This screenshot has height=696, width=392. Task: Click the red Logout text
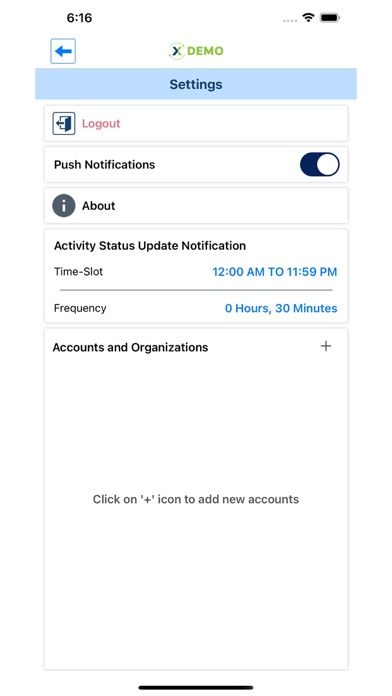tap(101, 123)
